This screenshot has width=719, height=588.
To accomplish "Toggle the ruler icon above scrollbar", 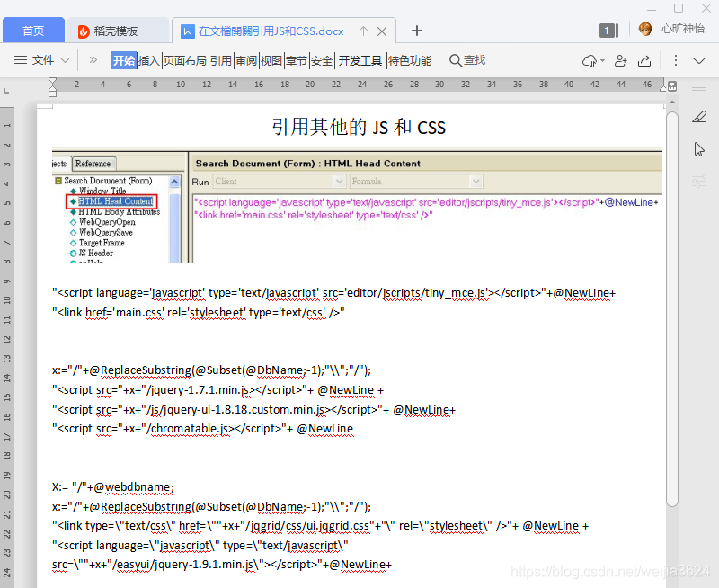I will click(672, 85).
